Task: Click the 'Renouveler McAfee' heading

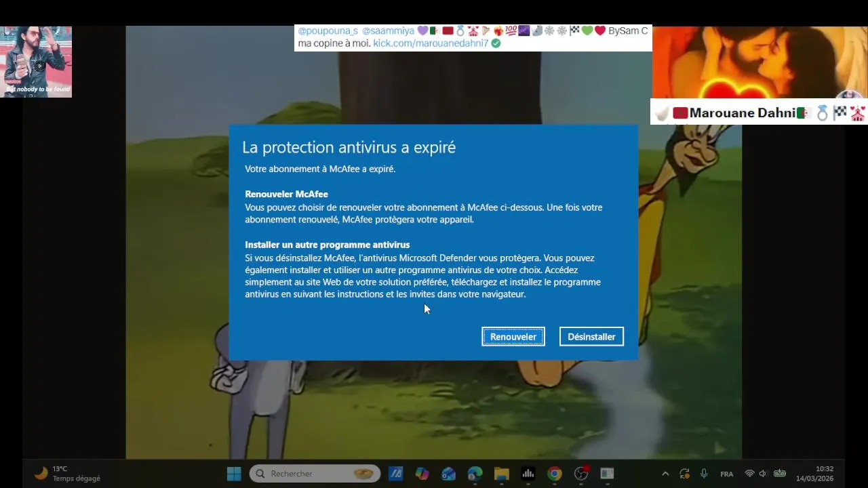Action: [x=286, y=194]
